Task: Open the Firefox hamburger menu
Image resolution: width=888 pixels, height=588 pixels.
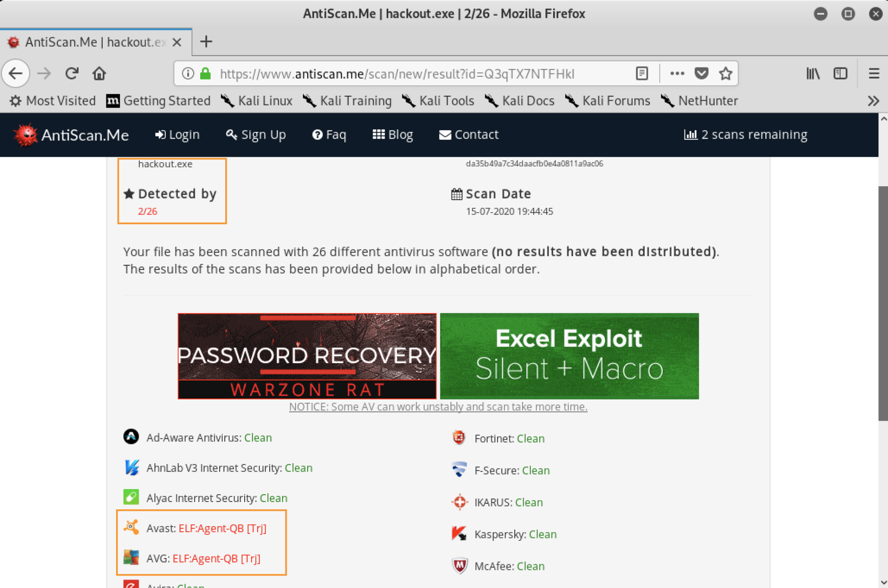Action: [874, 73]
